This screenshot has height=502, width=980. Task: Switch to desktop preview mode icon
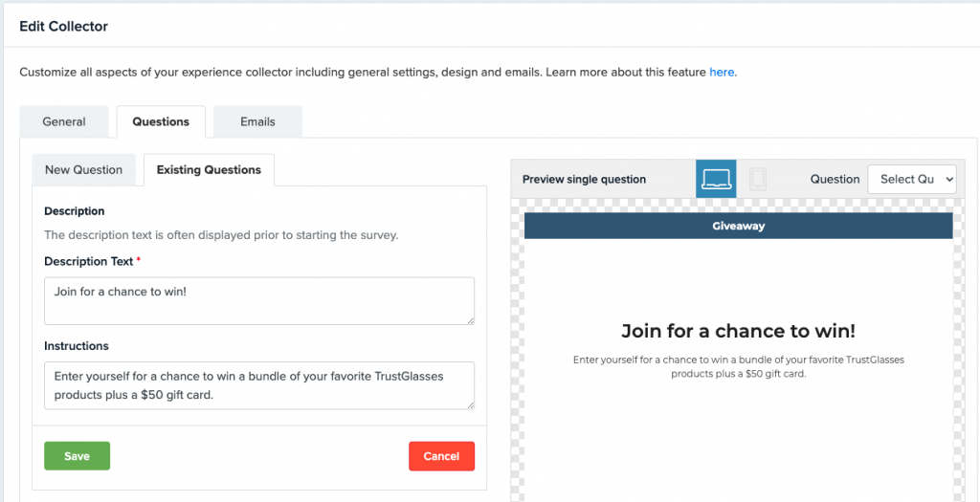[716, 179]
